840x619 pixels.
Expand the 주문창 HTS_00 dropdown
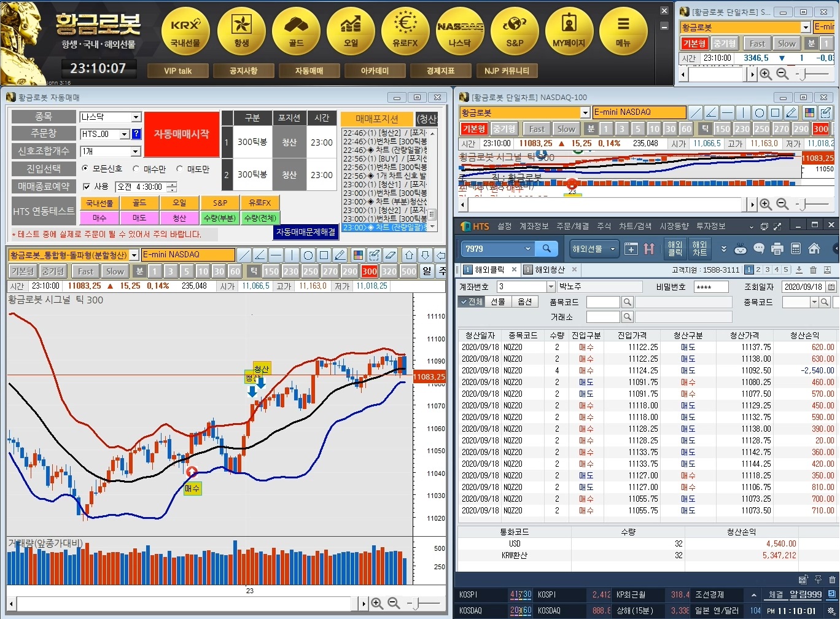tap(125, 134)
